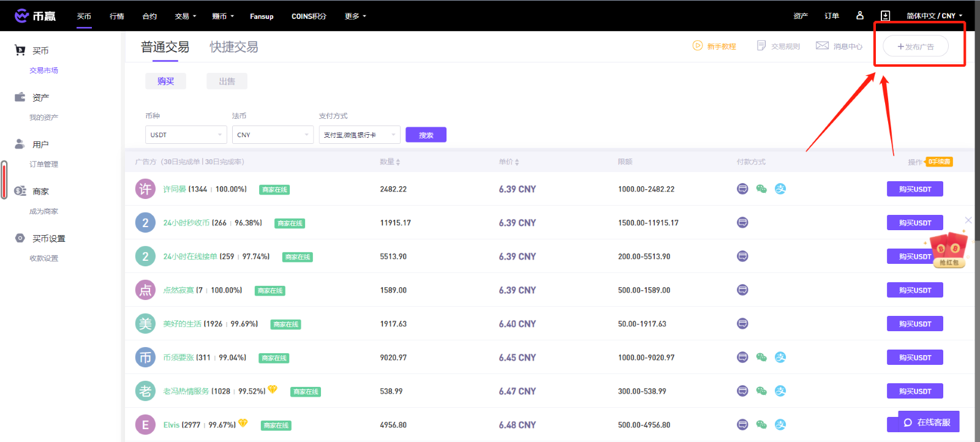Click the 0手续费 badge
This screenshot has width=980, height=442.
click(x=939, y=162)
